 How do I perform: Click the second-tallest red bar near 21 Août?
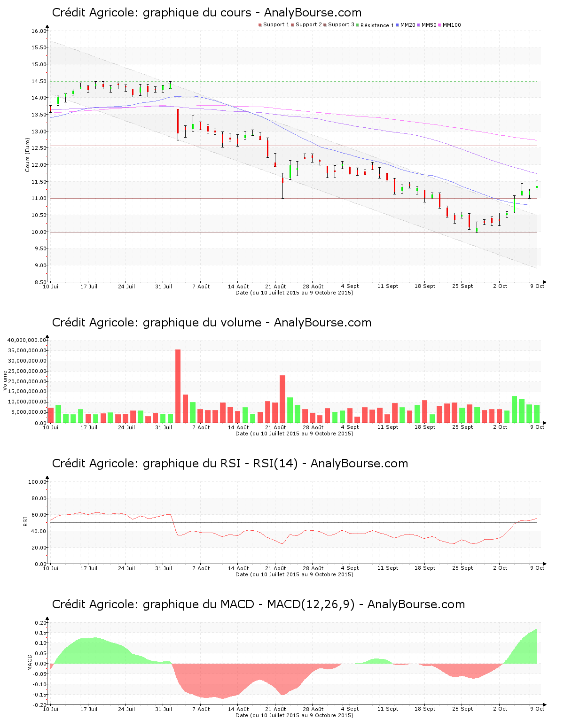tap(282, 399)
